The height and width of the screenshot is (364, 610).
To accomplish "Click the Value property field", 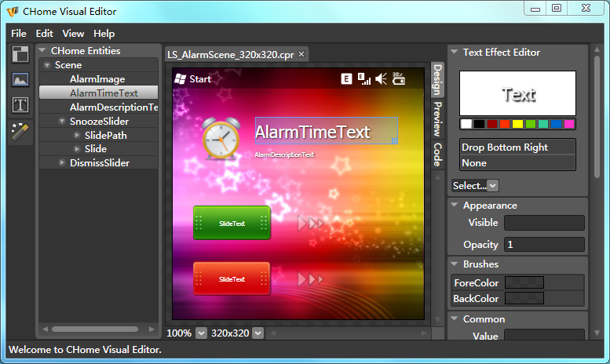I will pyautogui.click(x=544, y=335).
